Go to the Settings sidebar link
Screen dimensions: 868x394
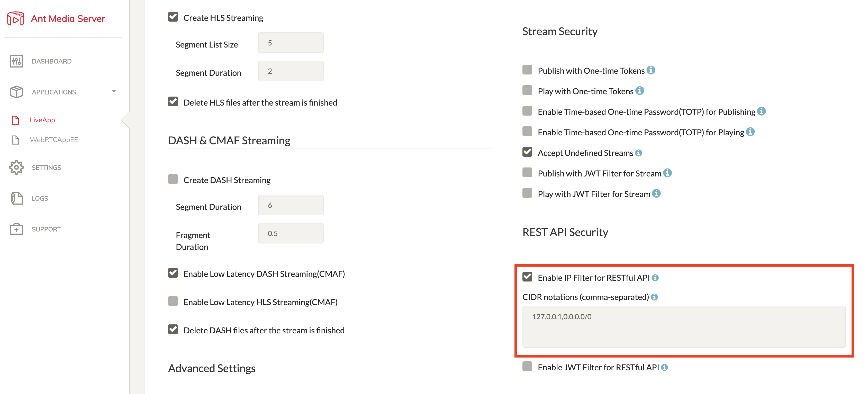click(x=47, y=168)
